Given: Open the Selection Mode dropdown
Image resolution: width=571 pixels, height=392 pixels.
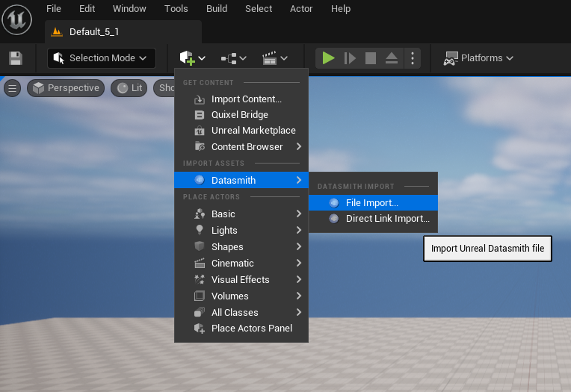Looking at the screenshot, I should point(101,58).
